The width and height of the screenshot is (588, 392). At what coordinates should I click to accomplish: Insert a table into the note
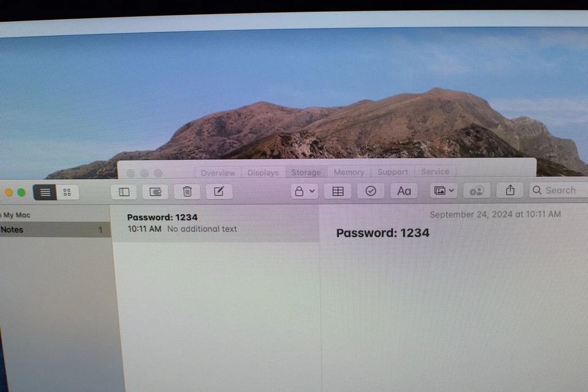337,190
